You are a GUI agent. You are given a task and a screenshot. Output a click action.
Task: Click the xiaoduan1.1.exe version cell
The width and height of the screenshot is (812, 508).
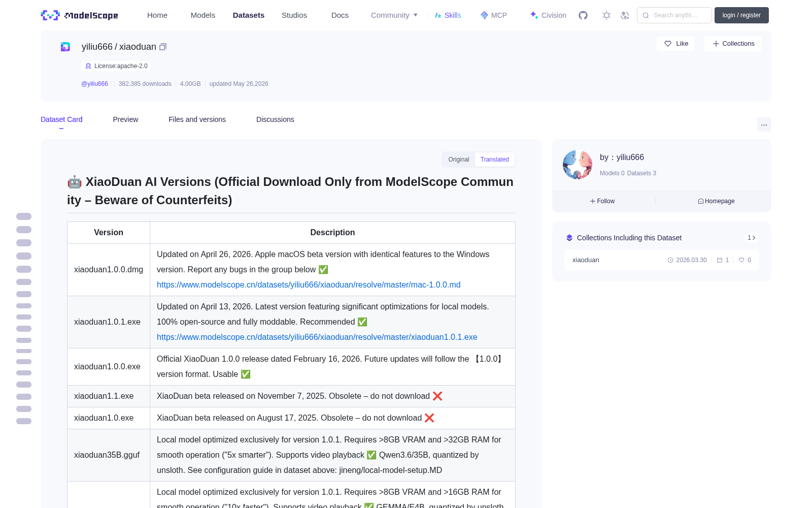click(109, 396)
